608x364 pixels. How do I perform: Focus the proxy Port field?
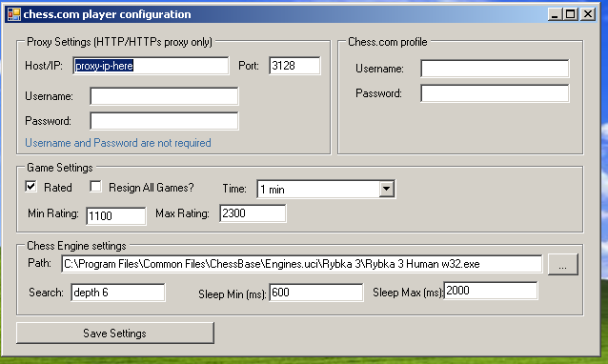(x=294, y=66)
